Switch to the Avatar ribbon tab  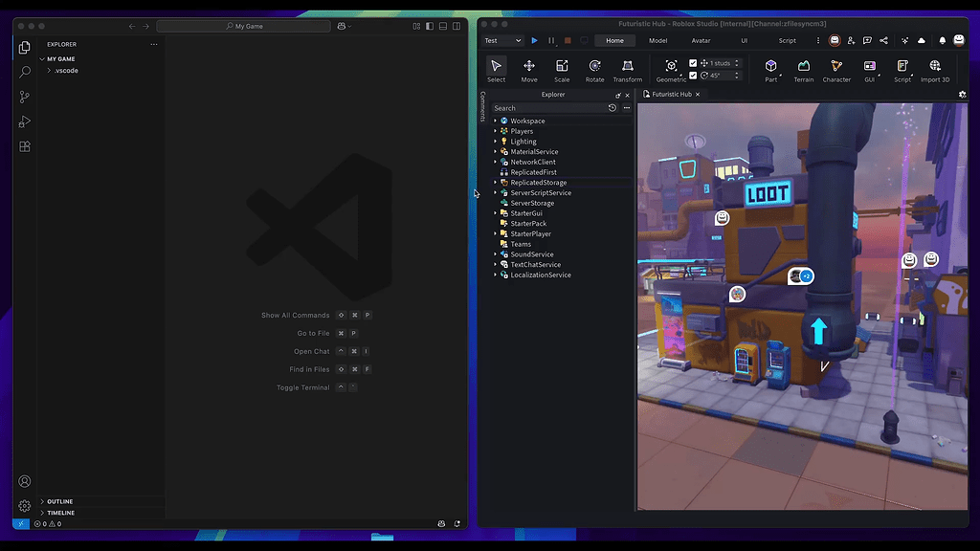click(x=701, y=40)
